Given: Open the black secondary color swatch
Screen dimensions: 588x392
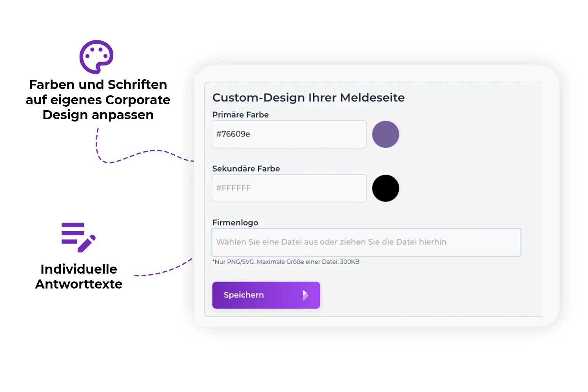Looking at the screenshot, I should coord(385,189).
